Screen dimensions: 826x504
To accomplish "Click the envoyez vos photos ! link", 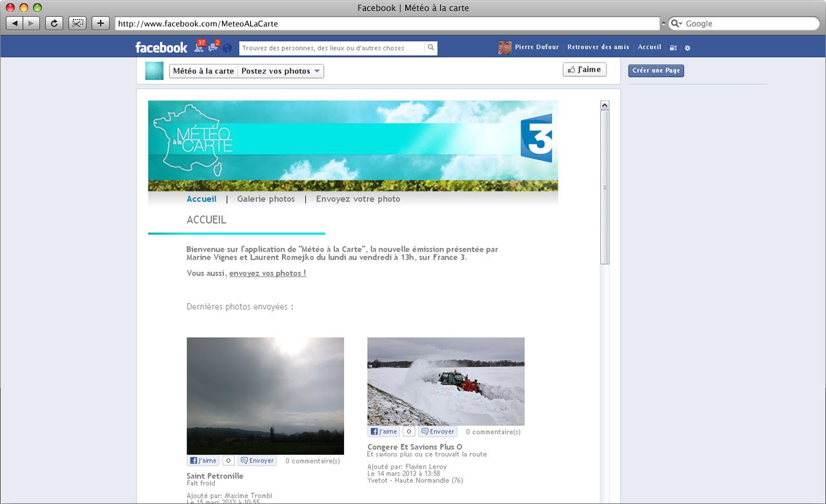I will click(268, 273).
